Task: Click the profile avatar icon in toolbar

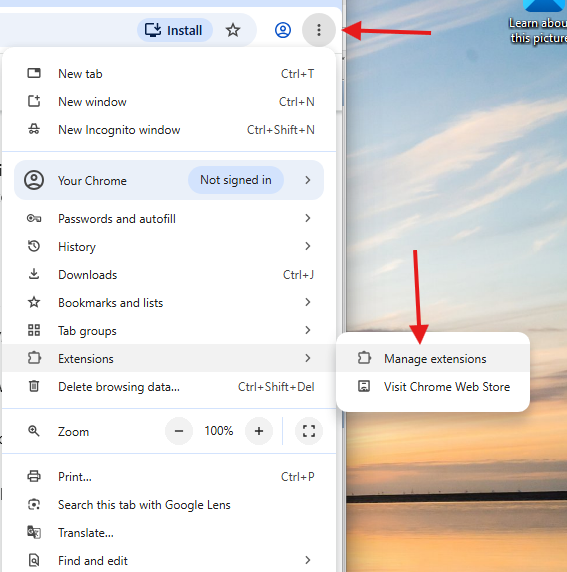Action: pos(283,30)
